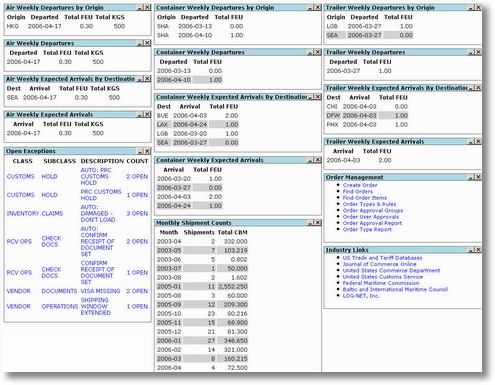Click the 2003-07 month cell
Screen dimensions: 495x385
click(x=169, y=268)
